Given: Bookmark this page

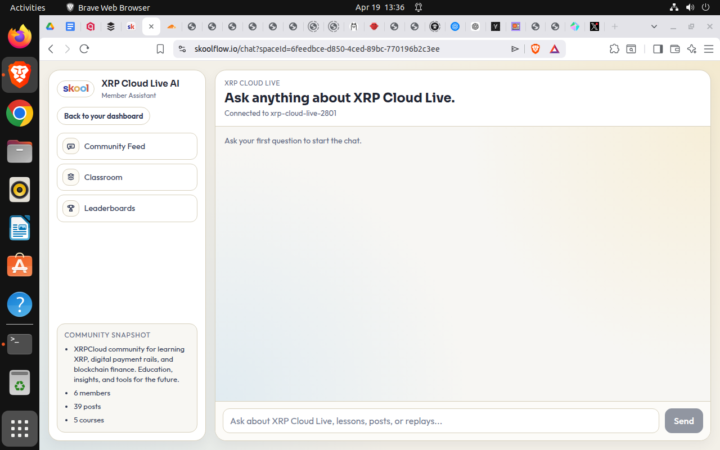Looking at the screenshot, I should tap(160, 49).
